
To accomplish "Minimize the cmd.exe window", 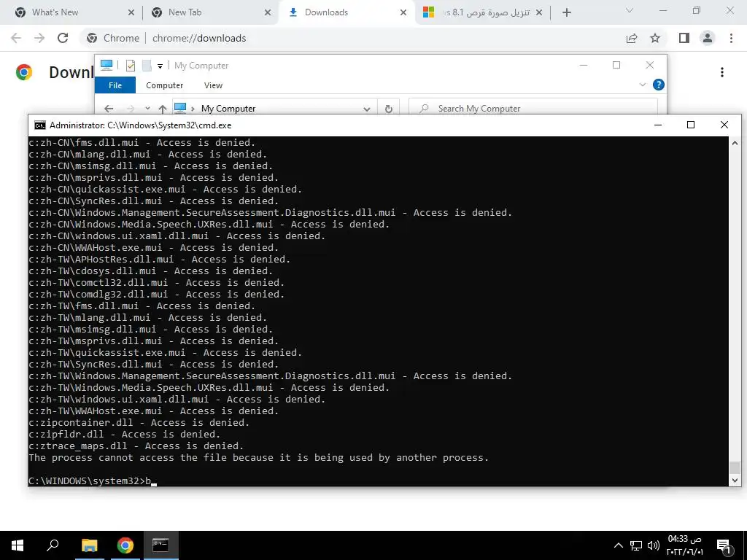I will point(658,125).
